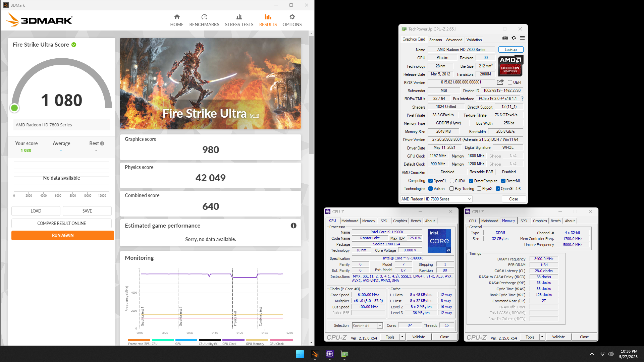Refresh GPU-Z data with the refresh icon

514,38
